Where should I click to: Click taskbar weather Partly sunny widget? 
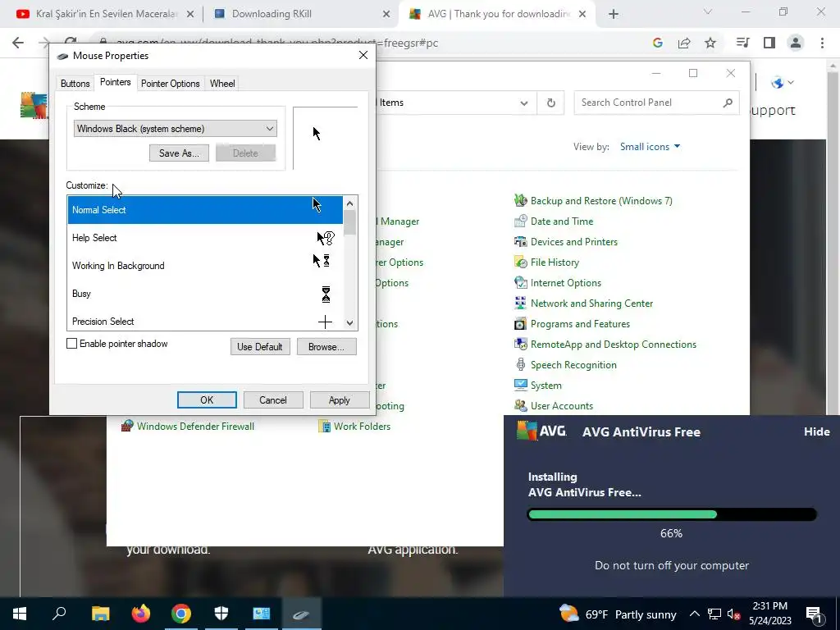coord(617,614)
